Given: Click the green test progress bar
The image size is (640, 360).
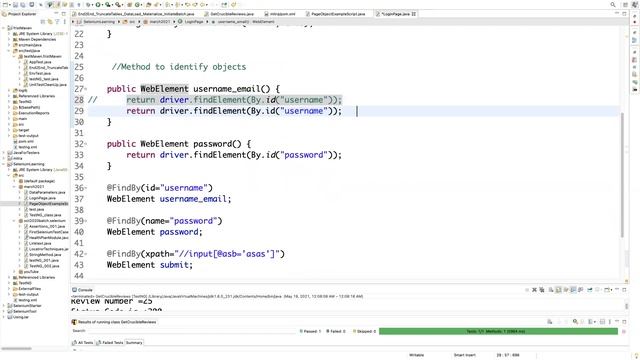Looking at the screenshot, I should [498, 331].
